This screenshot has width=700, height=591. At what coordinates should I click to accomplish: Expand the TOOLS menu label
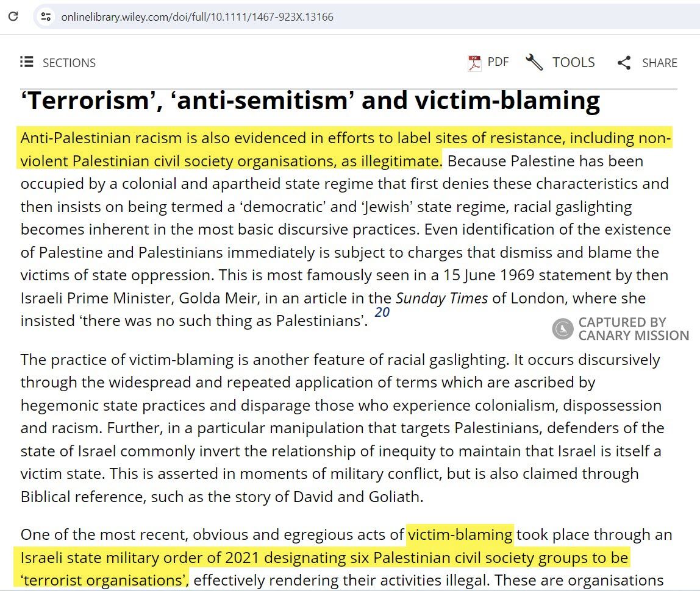click(573, 62)
